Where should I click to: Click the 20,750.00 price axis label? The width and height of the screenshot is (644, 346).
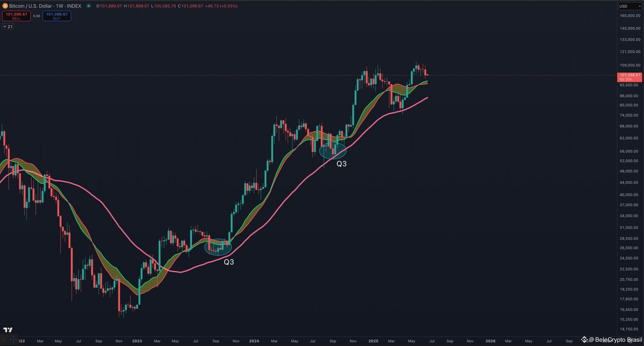pyautogui.click(x=629, y=280)
